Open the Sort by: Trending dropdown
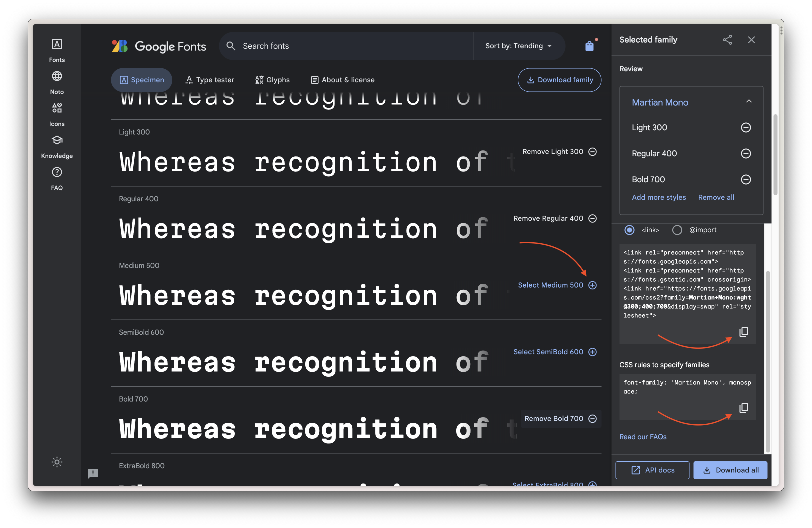 coord(518,46)
